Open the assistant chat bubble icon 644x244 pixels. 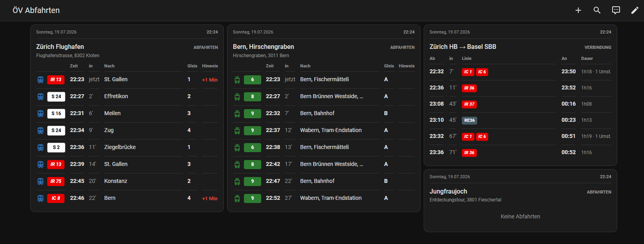(616, 10)
